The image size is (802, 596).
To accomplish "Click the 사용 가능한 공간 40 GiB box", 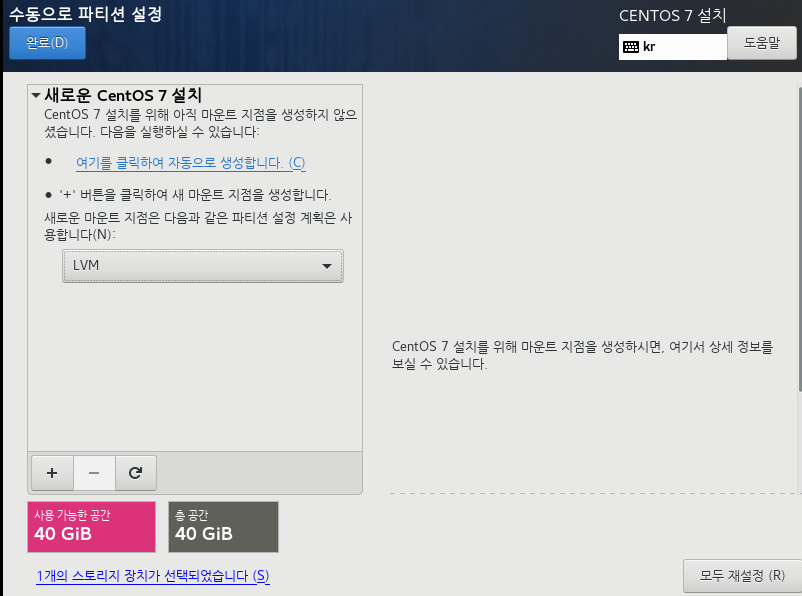I will 92,527.
